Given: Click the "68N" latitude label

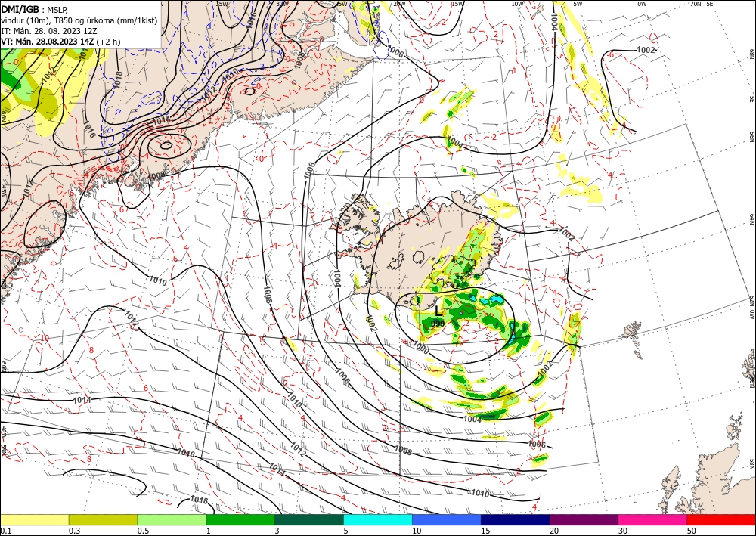Looking at the screenshot, I should (751, 54).
